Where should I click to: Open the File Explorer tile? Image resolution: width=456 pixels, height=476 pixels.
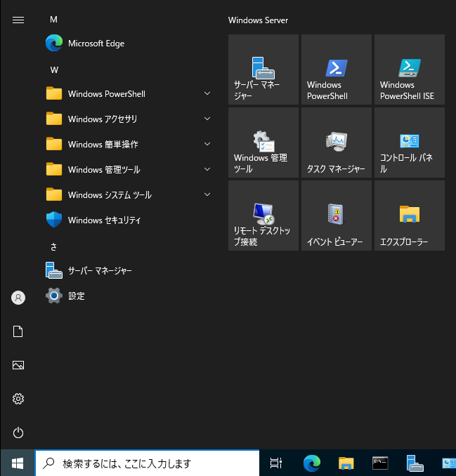click(x=409, y=216)
